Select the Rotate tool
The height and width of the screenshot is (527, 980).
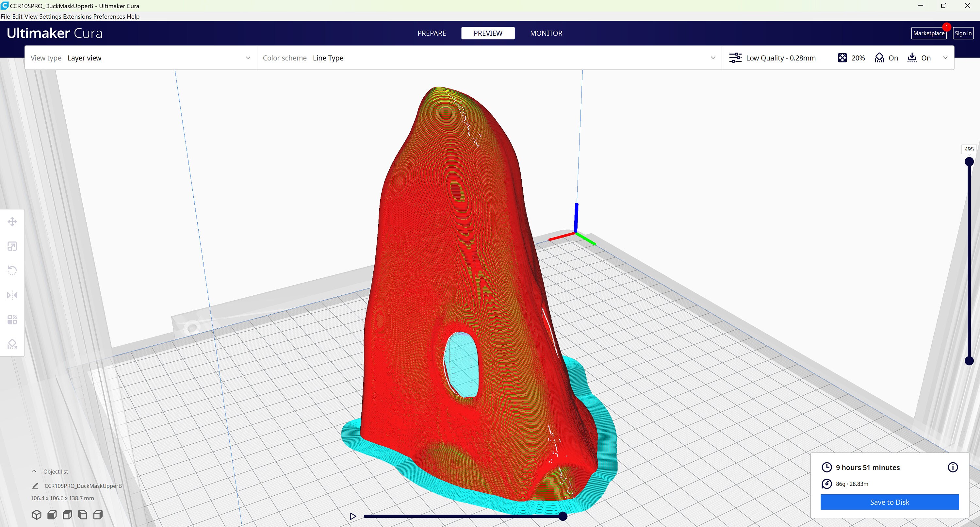coord(12,270)
